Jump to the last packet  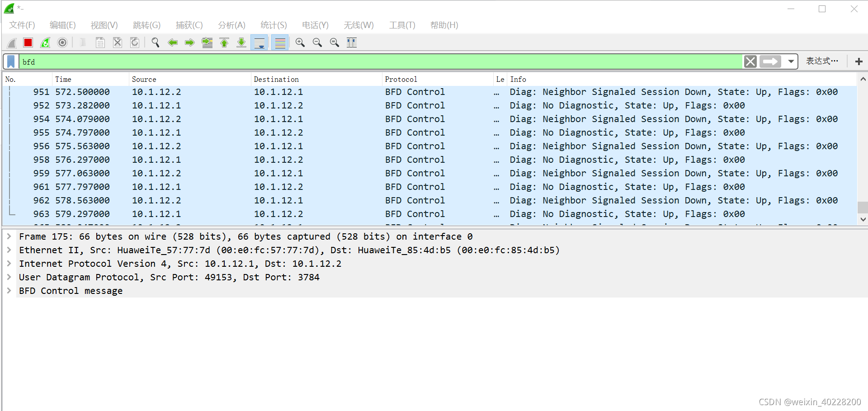(x=241, y=43)
